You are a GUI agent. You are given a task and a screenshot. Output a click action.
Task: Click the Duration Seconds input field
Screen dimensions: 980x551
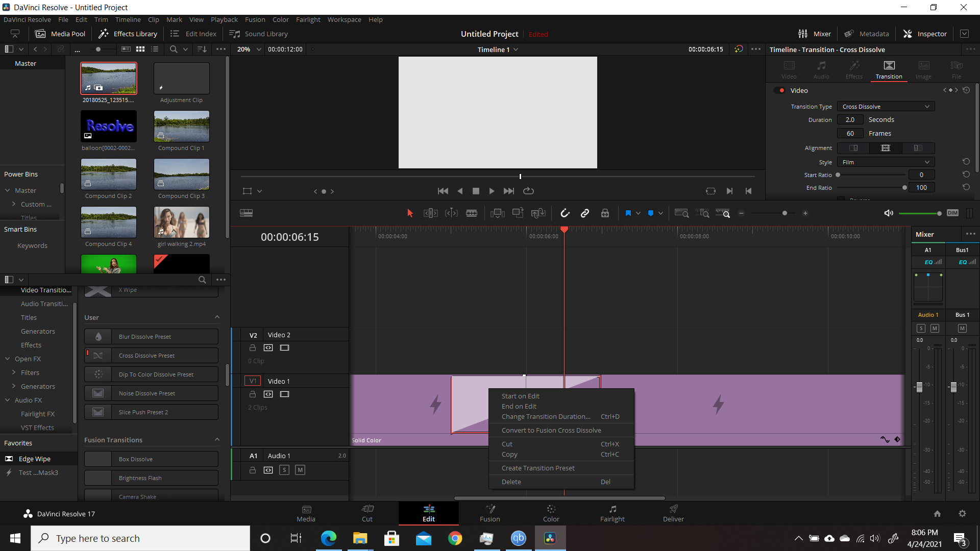[x=850, y=120]
